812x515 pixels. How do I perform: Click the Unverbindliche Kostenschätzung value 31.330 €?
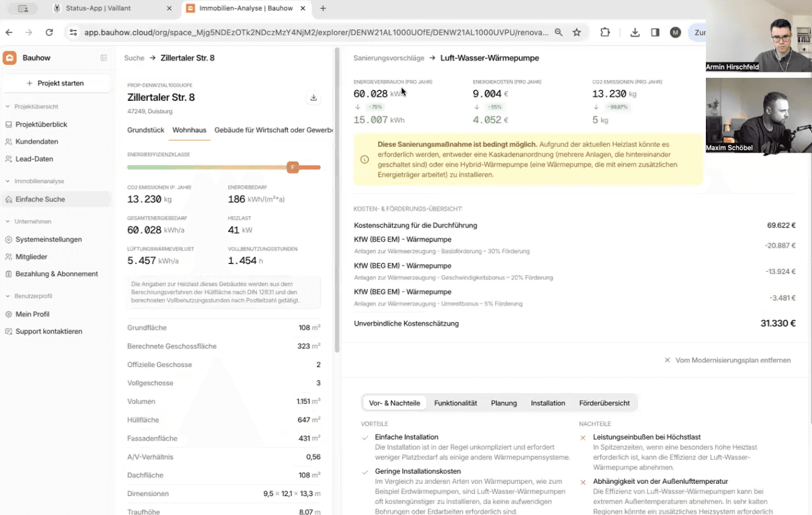tap(778, 323)
